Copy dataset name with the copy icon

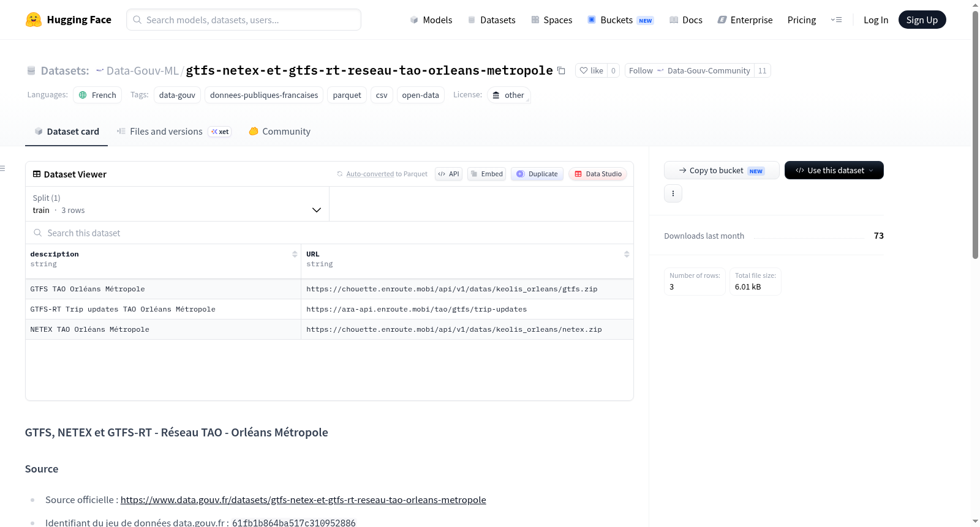(x=561, y=70)
